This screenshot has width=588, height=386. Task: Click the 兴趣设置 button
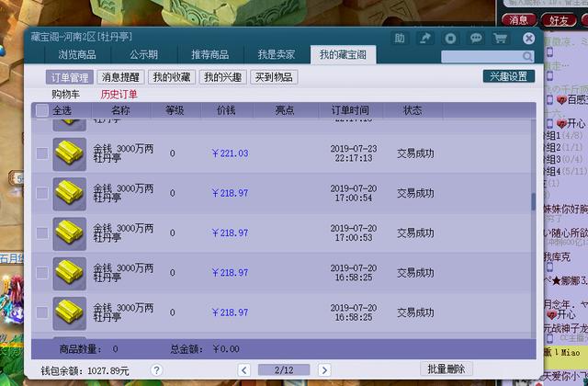pos(508,76)
